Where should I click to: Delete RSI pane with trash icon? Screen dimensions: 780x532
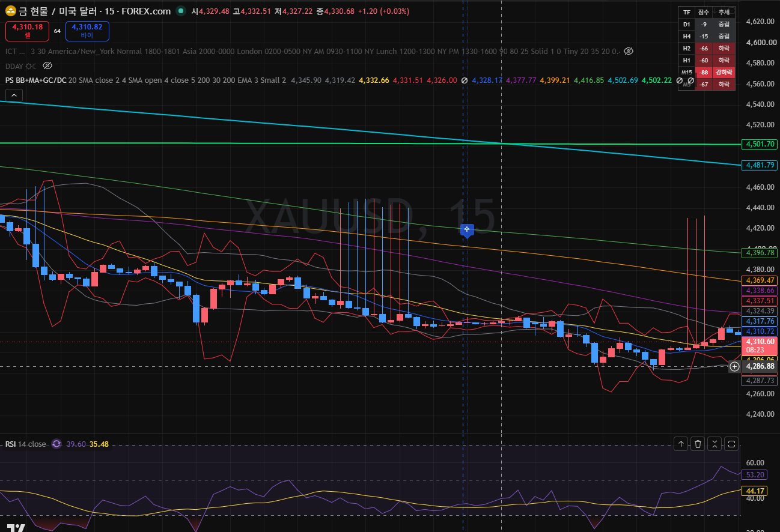coord(698,444)
